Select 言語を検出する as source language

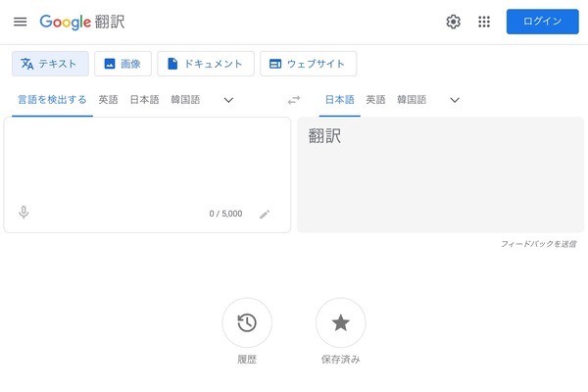52,100
